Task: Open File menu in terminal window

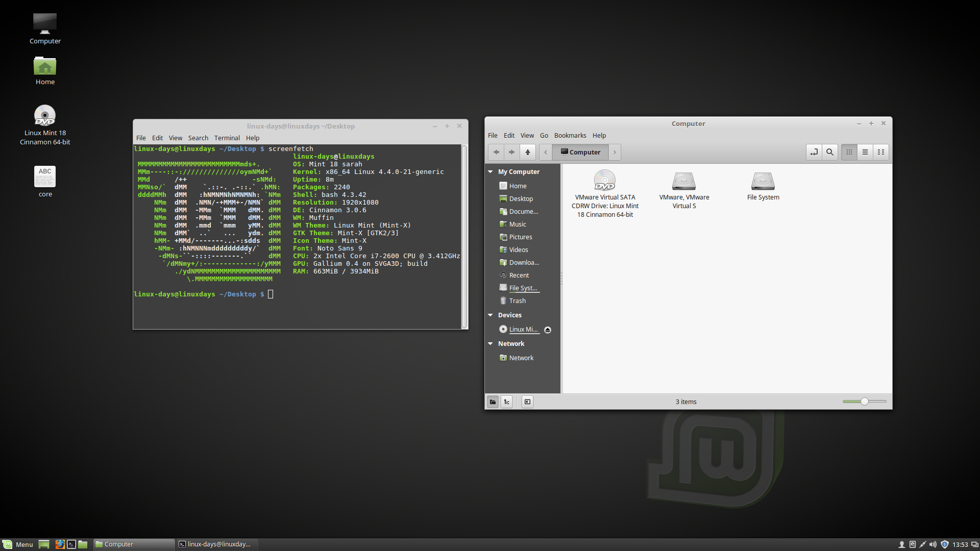Action: 141,138
